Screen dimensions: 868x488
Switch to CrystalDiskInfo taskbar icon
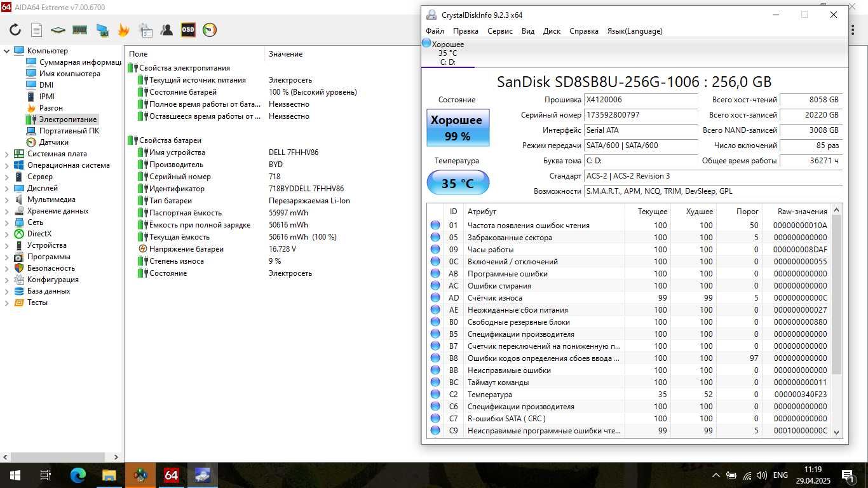(202, 475)
